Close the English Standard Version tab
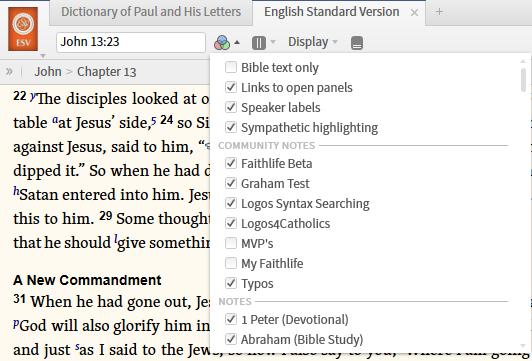532x361 pixels. [414, 13]
